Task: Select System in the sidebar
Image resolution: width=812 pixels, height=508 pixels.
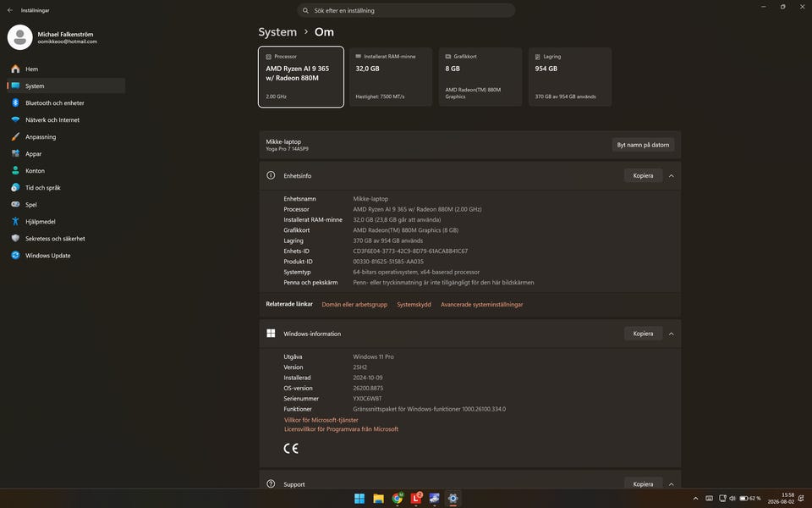Action: 66,86
